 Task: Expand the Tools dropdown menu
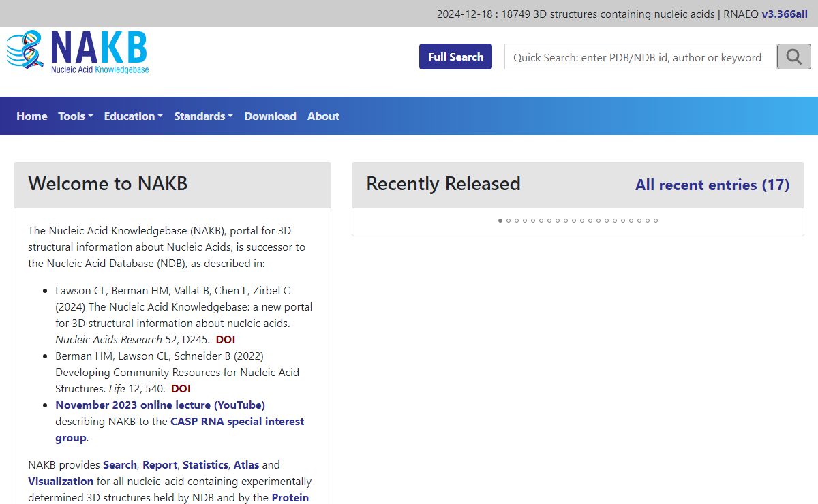(x=76, y=116)
